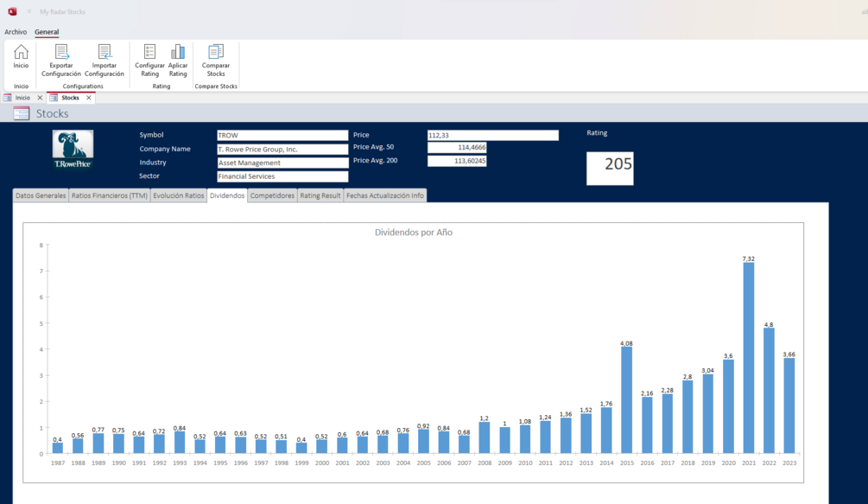Close the Inicio document tab
The height and width of the screenshot is (504, 868).
40,98
